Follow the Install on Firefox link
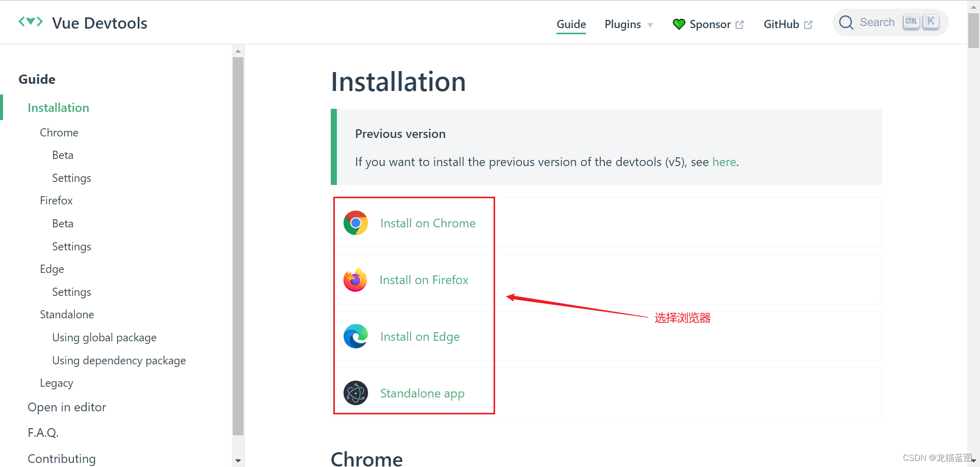This screenshot has width=980, height=467. tap(424, 280)
